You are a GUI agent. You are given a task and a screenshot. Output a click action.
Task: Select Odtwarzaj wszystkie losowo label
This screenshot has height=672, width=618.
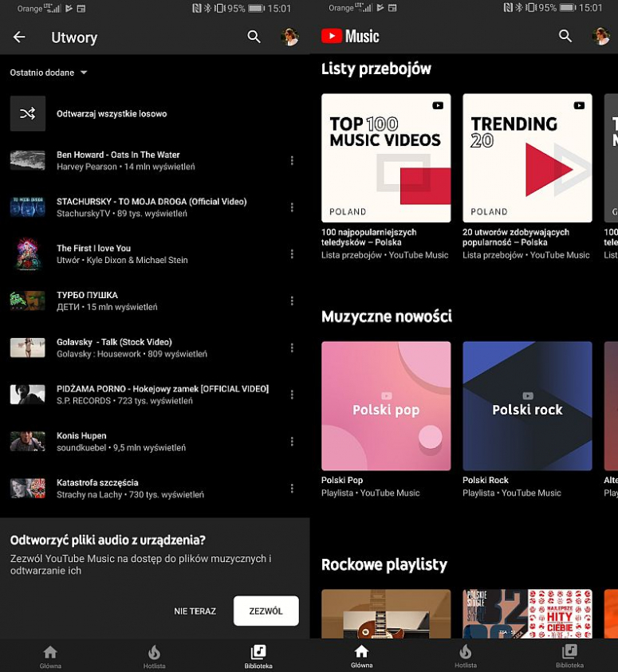pyautogui.click(x=112, y=113)
